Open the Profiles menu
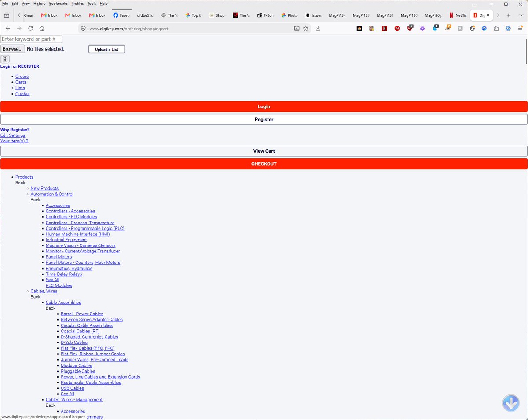This screenshot has height=420, width=528. pyautogui.click(x=77, y=4)
